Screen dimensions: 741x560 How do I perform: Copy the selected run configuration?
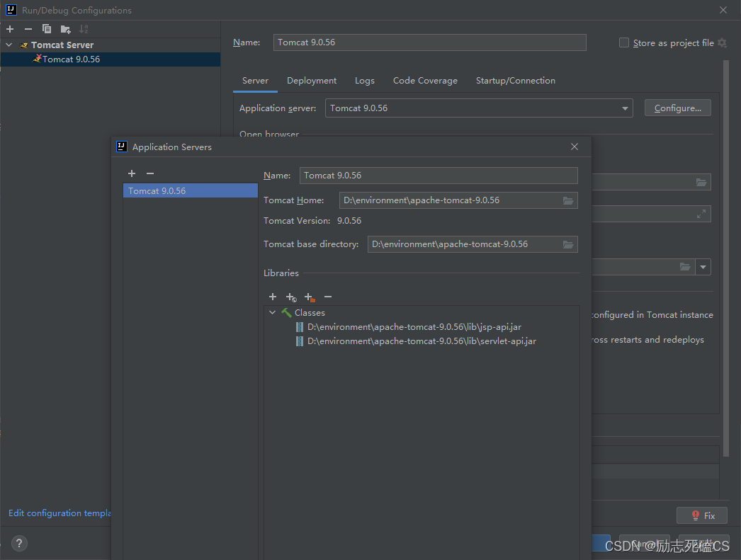[x=46, y=29]
